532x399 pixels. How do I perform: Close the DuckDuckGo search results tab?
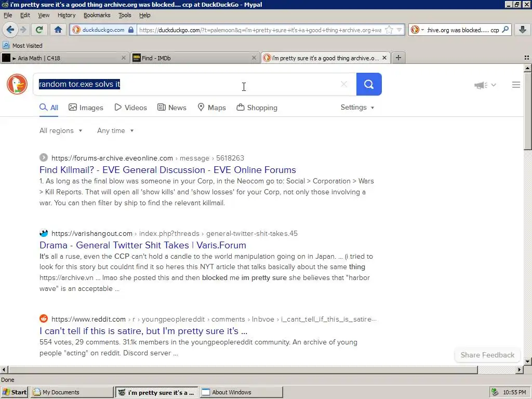point(384,58)
